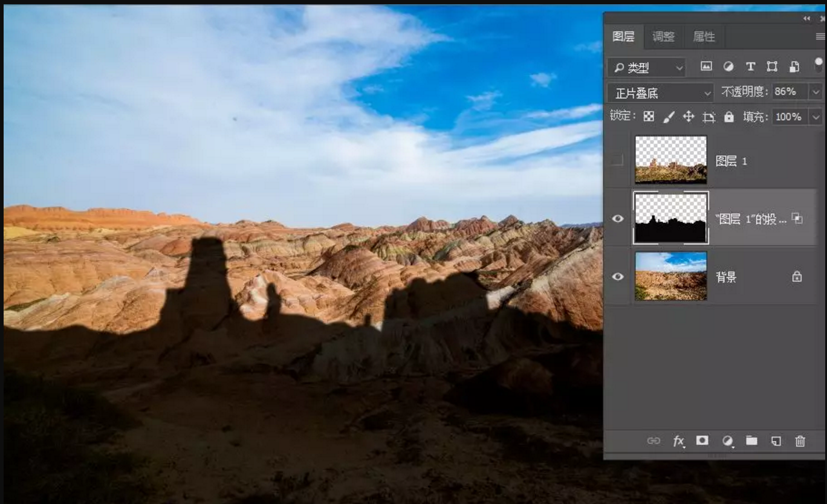Collapse the panel with double-arrow button
The width and height of the screenshot is (827, 504).
coord(807,19)
